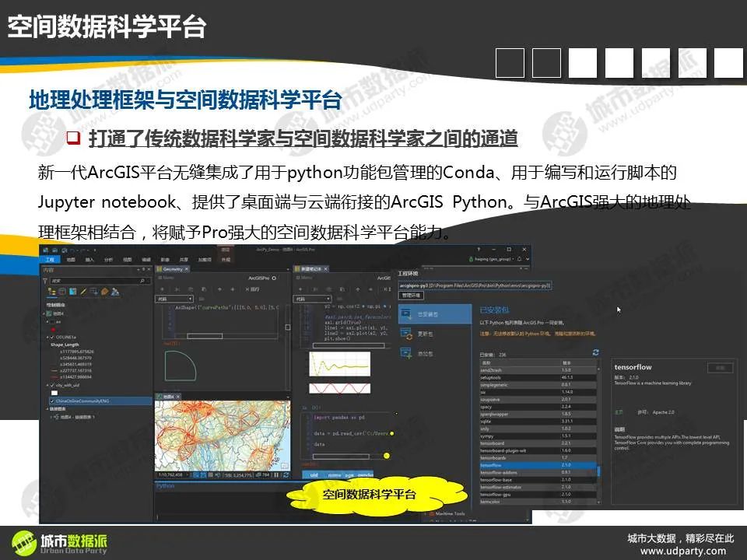Click the package list scrollbar thumb

(x=599, y=471)
